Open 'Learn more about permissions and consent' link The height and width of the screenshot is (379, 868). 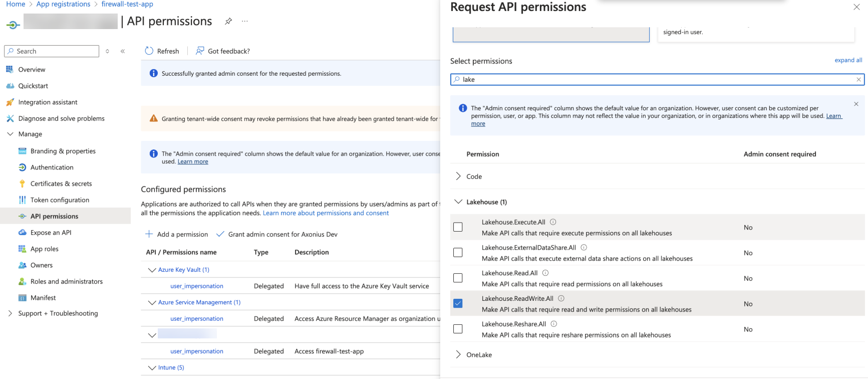point(326,213)
